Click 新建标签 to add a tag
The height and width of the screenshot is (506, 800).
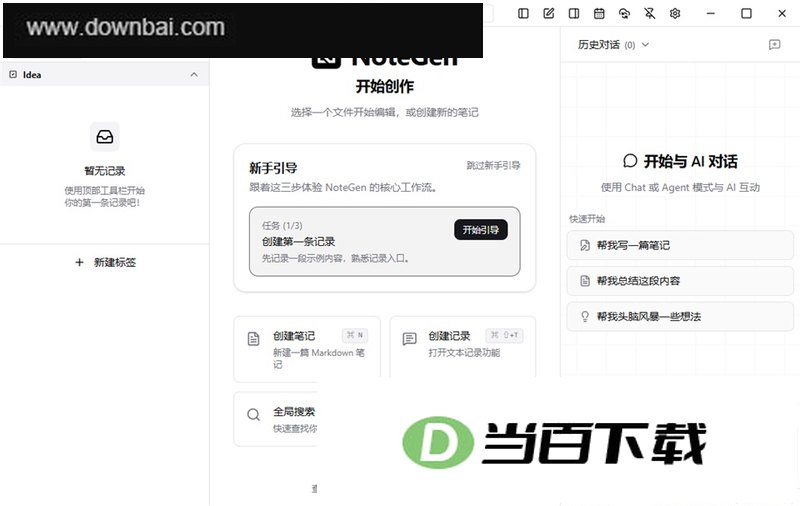click(106, 262)
